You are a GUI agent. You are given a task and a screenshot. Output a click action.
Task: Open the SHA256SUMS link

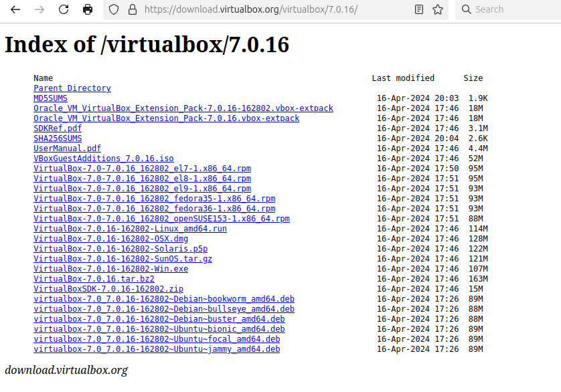point(58,138)
